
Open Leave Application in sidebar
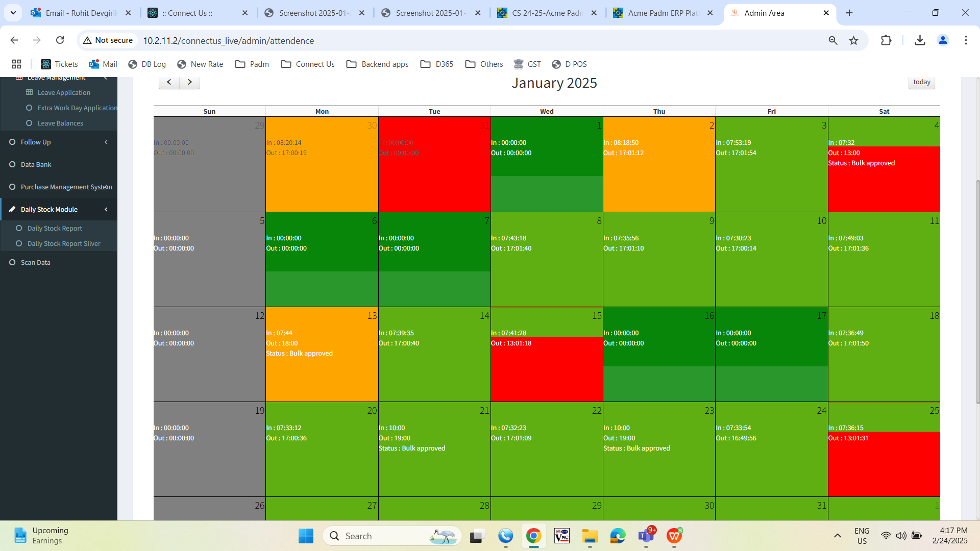tap(64, 92)
